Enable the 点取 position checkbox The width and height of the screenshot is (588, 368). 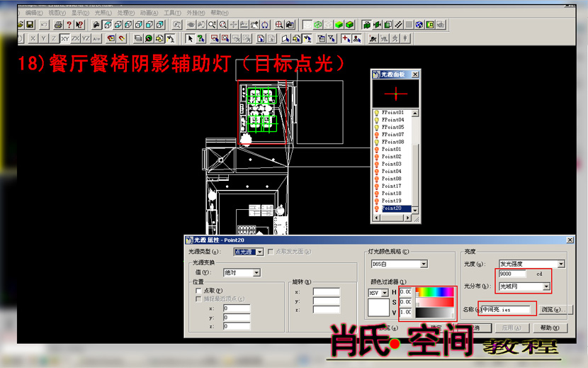click(198, 291)
